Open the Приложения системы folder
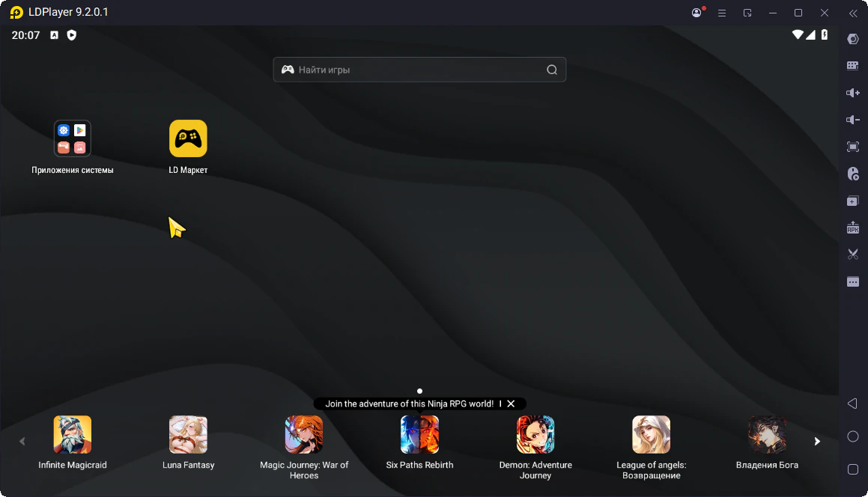 click(73, 139)
